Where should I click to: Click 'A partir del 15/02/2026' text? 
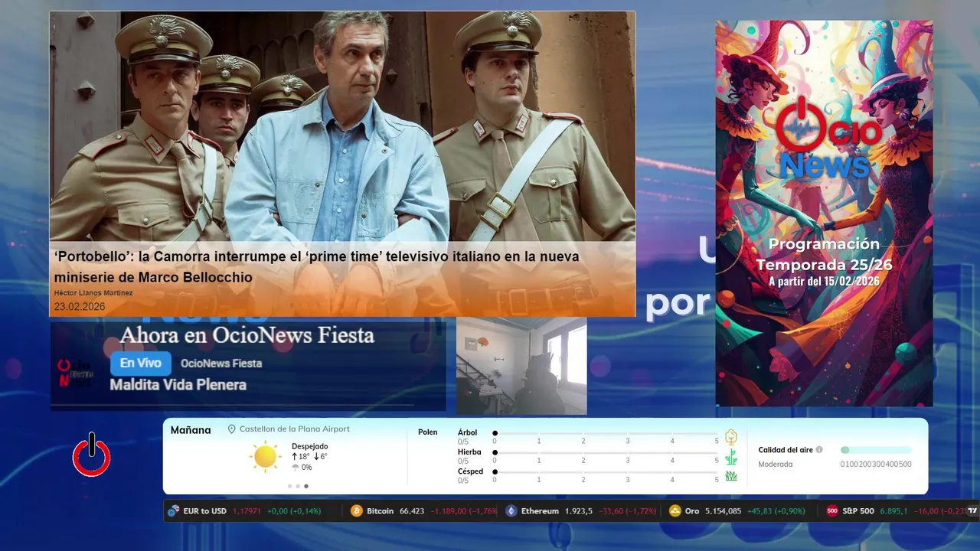click(824, 282)
